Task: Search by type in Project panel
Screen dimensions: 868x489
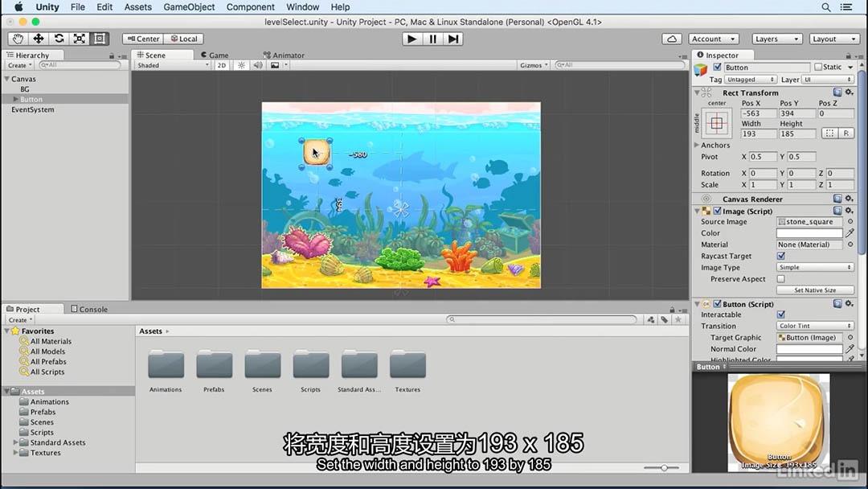Action: [651, 319]
